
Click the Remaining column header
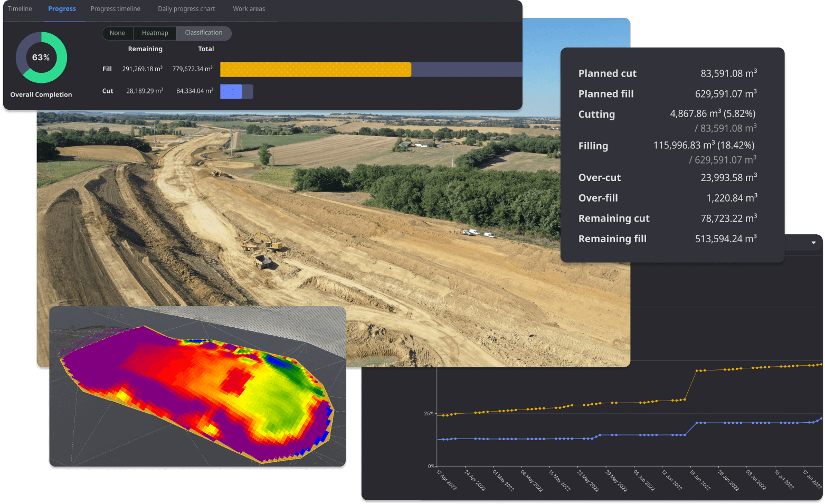(x=145, y=49)
